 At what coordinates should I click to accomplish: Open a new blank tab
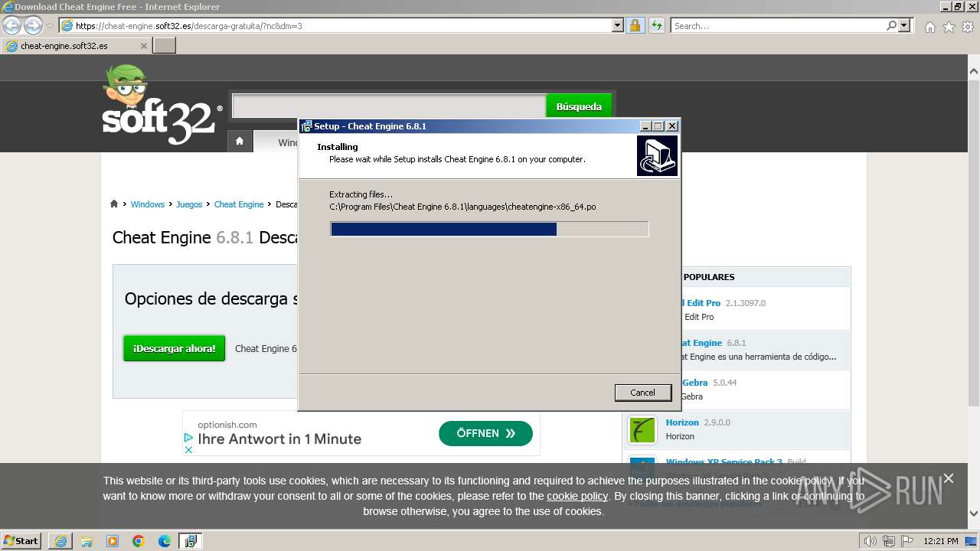165,46
